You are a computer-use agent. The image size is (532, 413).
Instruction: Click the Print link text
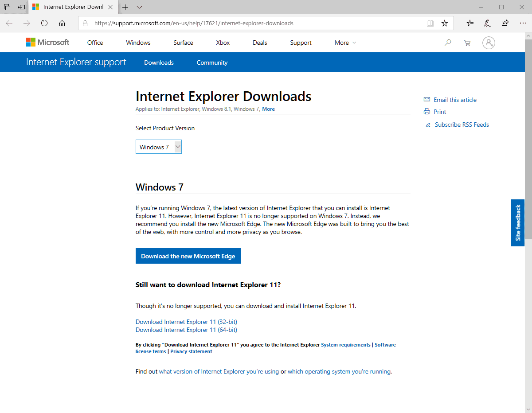(440, 112)
